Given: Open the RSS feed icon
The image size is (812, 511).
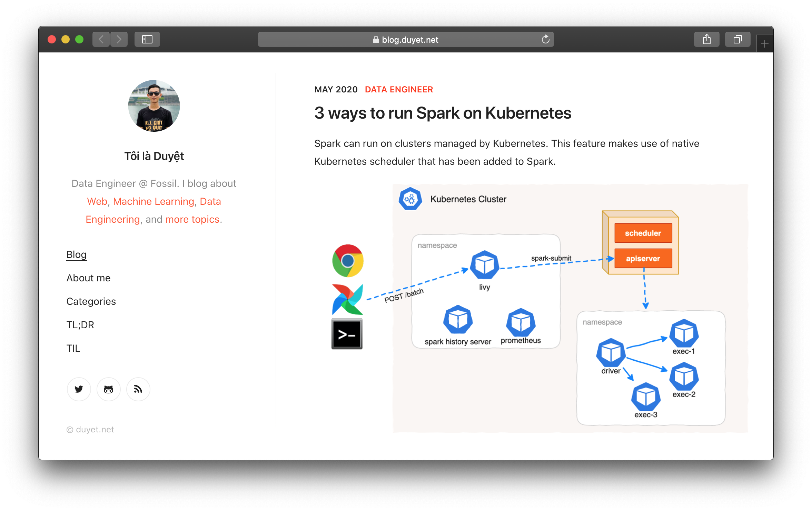Looking at the screenshot, I should tap(138, 389).
